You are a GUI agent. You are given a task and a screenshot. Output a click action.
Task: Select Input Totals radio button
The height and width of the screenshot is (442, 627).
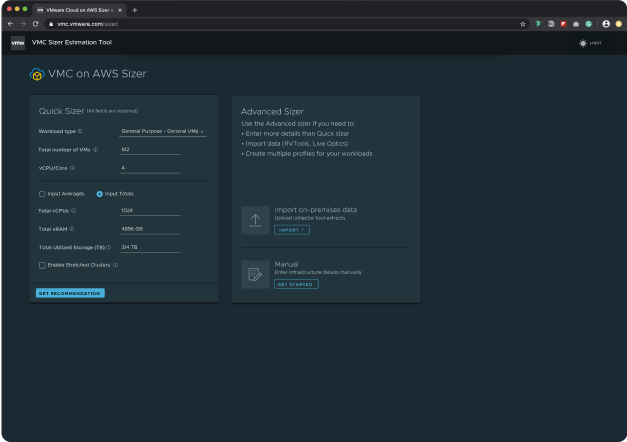pyautogui.click(x=100, y=194)
